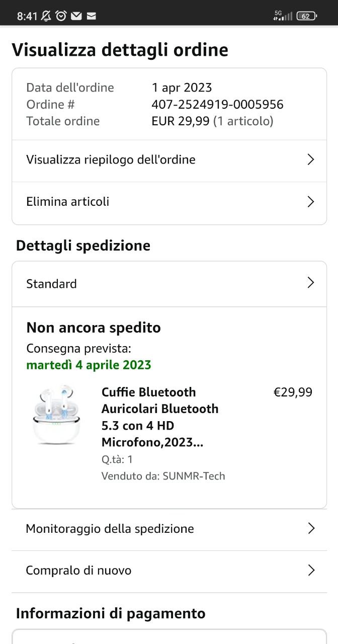Tap the 5G signal strength icon

282,16
